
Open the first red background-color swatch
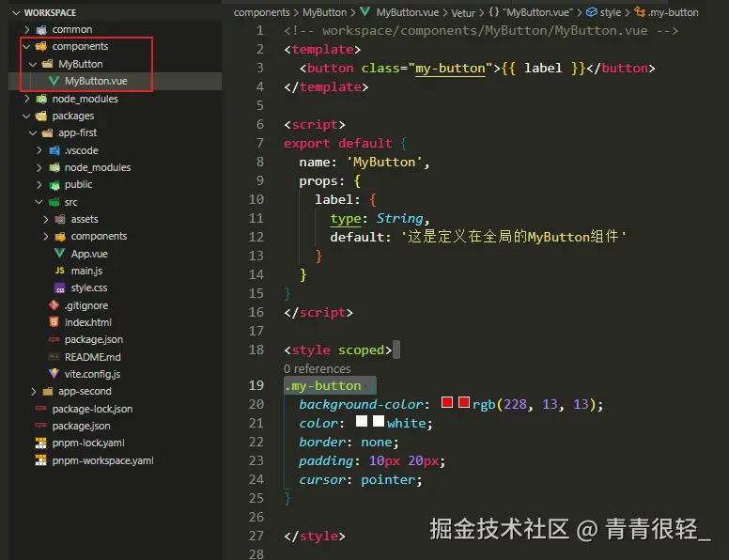pos(447,402)
